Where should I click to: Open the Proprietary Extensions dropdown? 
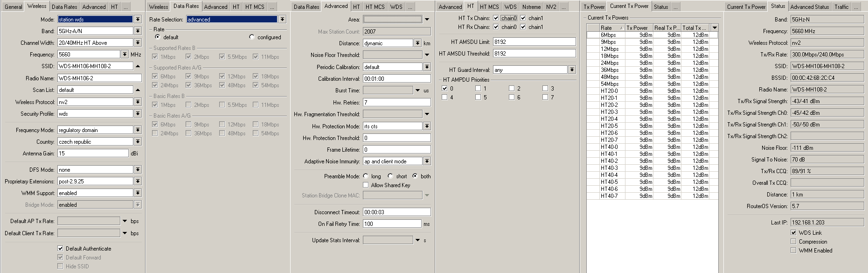138,181
